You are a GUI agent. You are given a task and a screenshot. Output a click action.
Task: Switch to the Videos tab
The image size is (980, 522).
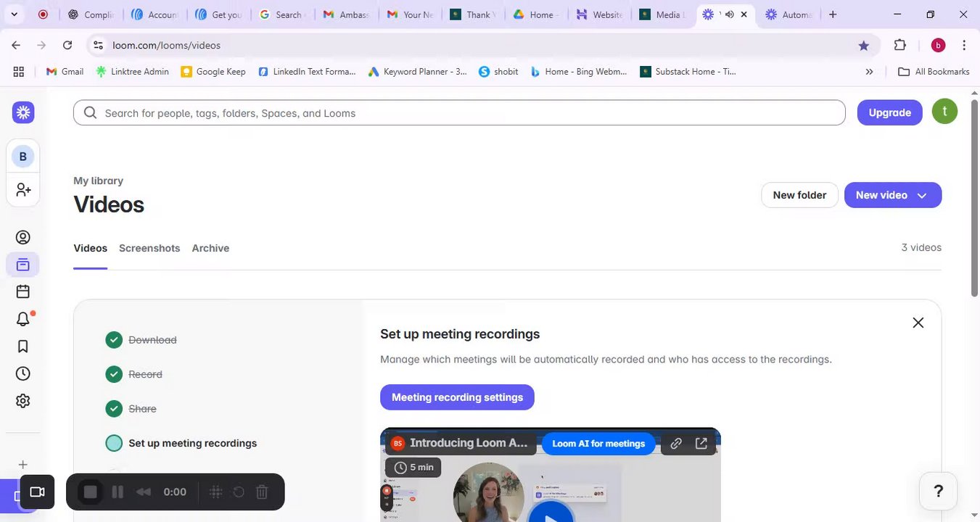pyautogui.click(x=91, y=248)
